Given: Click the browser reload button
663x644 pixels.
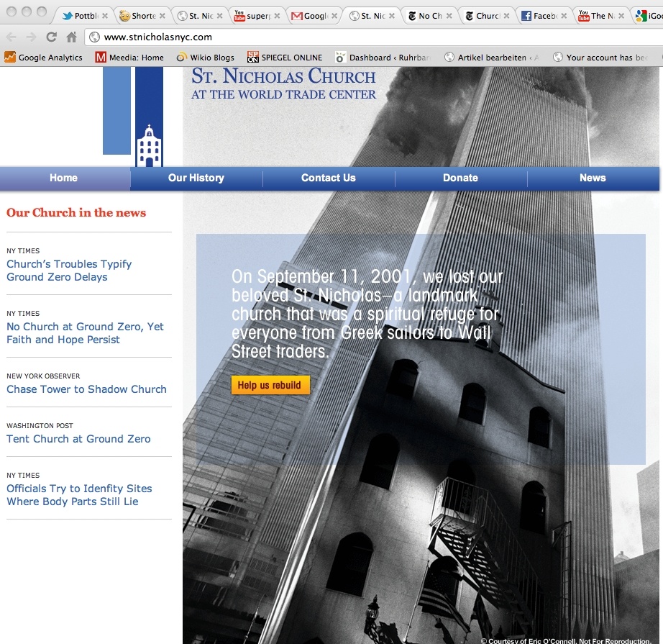Looking at the screenshot, I should (x=51, y=37).
